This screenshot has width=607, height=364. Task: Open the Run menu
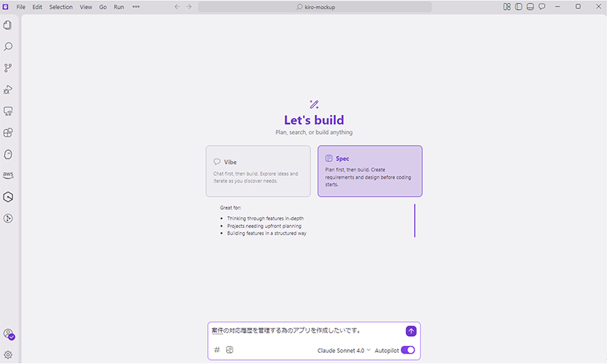119,7
